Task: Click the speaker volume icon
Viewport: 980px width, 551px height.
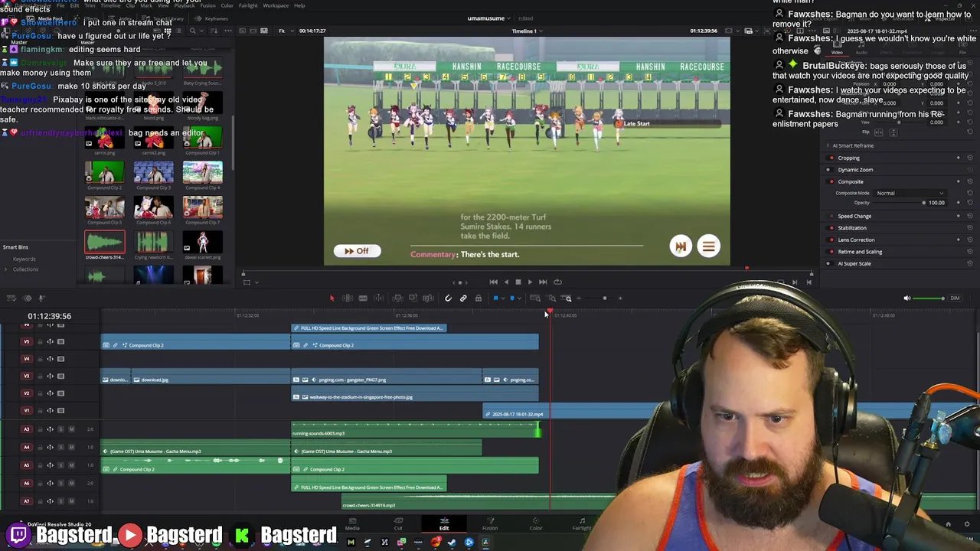Action: click(x=907, y=298)
